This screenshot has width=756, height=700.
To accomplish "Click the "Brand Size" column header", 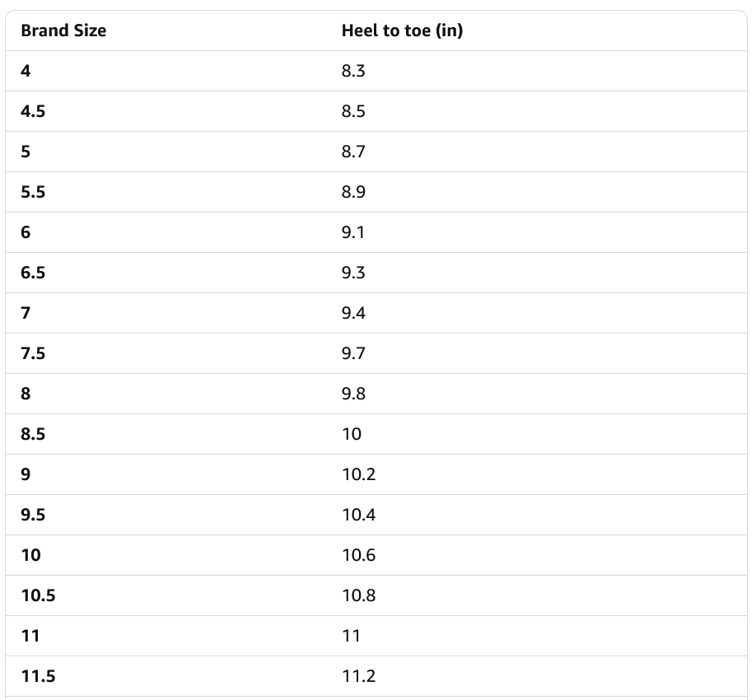I will click(x=63, y=31).
